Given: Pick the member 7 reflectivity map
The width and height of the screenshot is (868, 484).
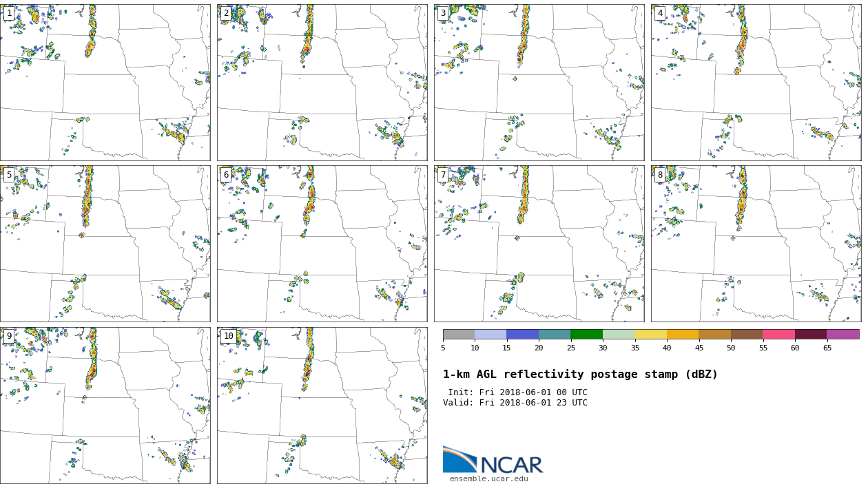Looking at the screenshot, I should [x=539, y=244].
